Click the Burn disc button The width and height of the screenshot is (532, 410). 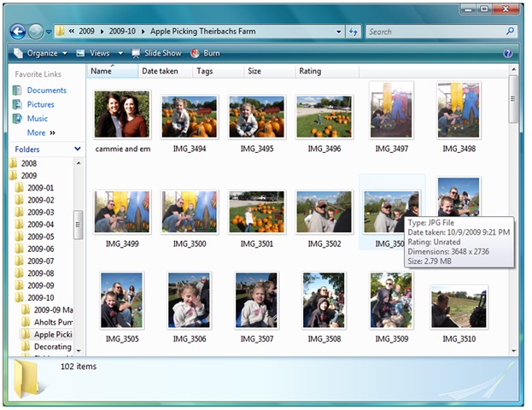click(205, 53)
